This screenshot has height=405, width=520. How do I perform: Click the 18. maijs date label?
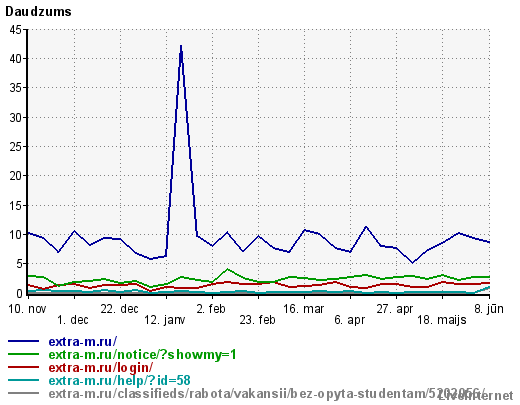click(442, 320)
